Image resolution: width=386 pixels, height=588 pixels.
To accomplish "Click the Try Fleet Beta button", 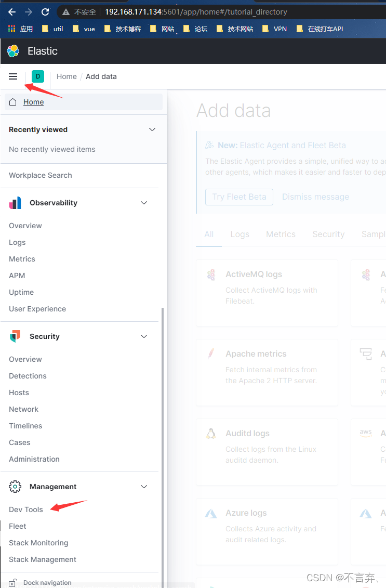I will coord(239,197).
